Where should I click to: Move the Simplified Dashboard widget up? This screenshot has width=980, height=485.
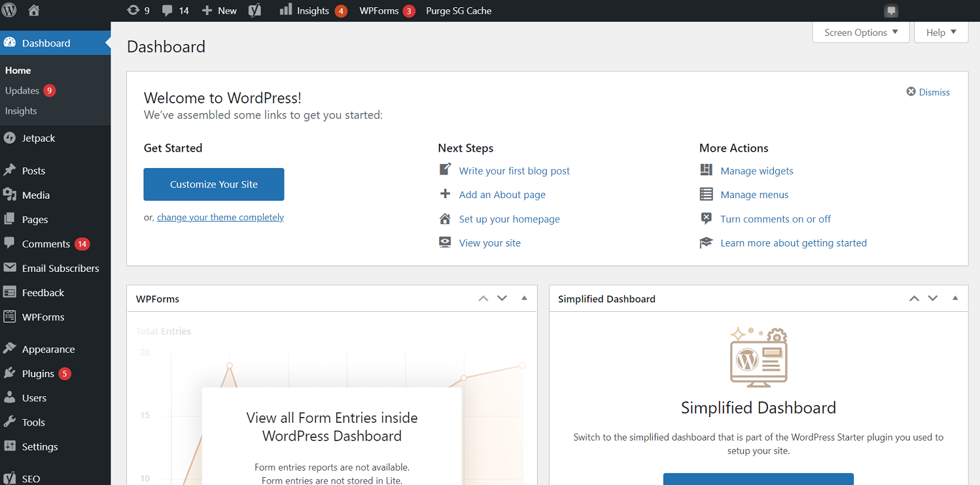click(914, 299)
